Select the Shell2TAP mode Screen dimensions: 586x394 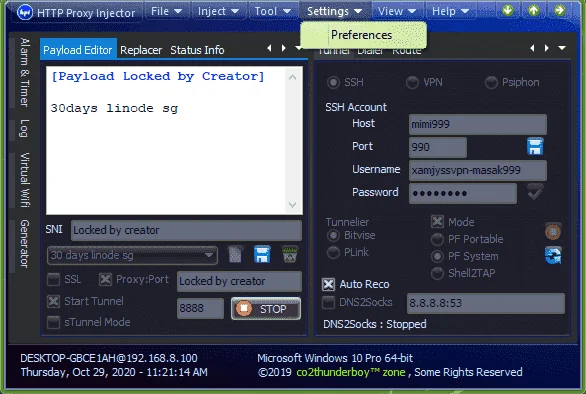[x=463, y=273]
